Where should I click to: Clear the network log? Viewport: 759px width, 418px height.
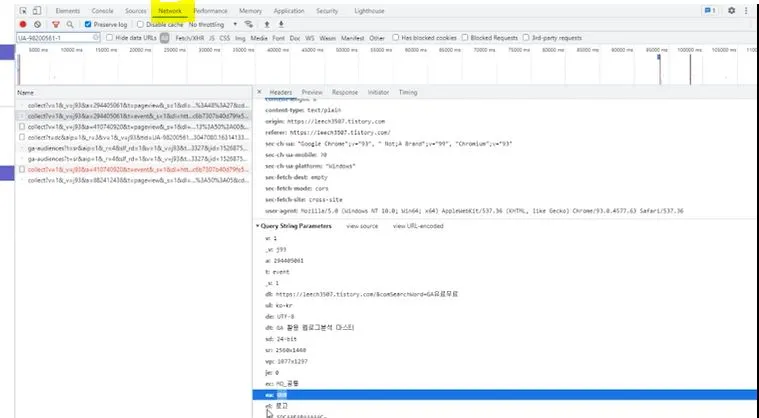pos(37,24)
